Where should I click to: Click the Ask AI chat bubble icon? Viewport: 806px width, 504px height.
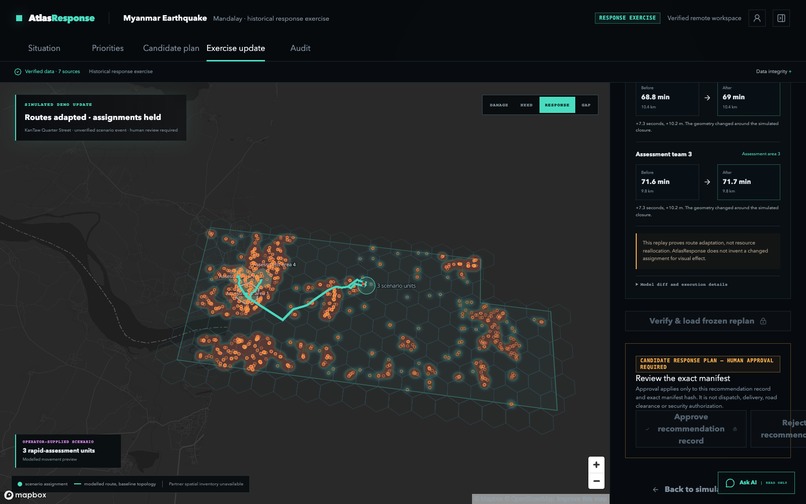pyautogui.click(x=730, y=483)
